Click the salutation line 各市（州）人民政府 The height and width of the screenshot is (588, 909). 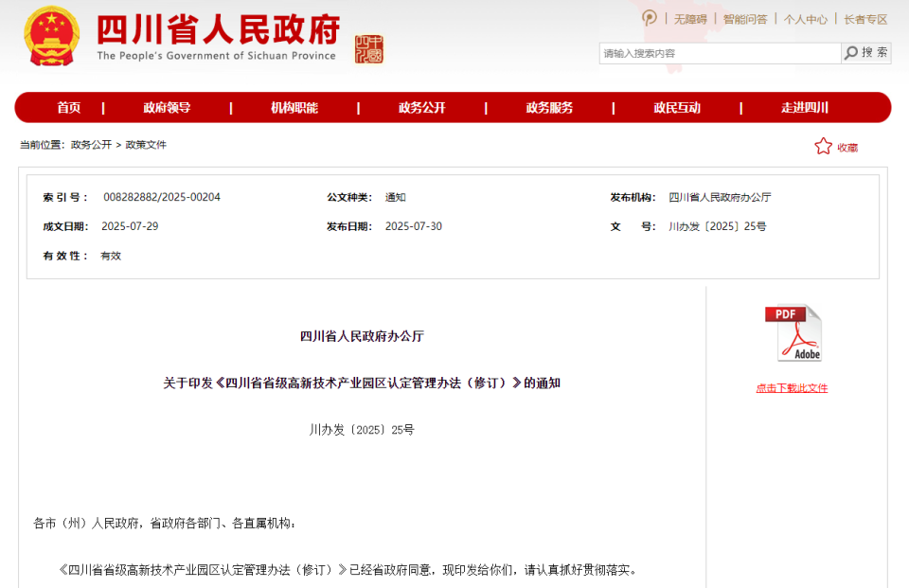165,523
